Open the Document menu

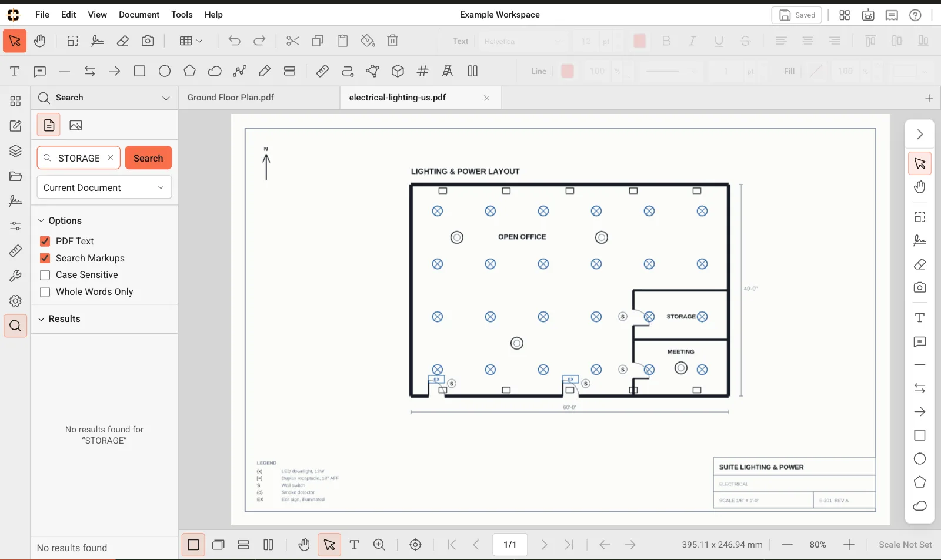point(139,15)
